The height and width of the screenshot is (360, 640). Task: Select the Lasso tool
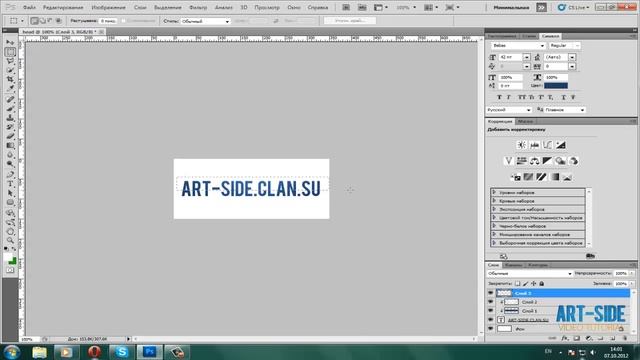click(10, 61)
